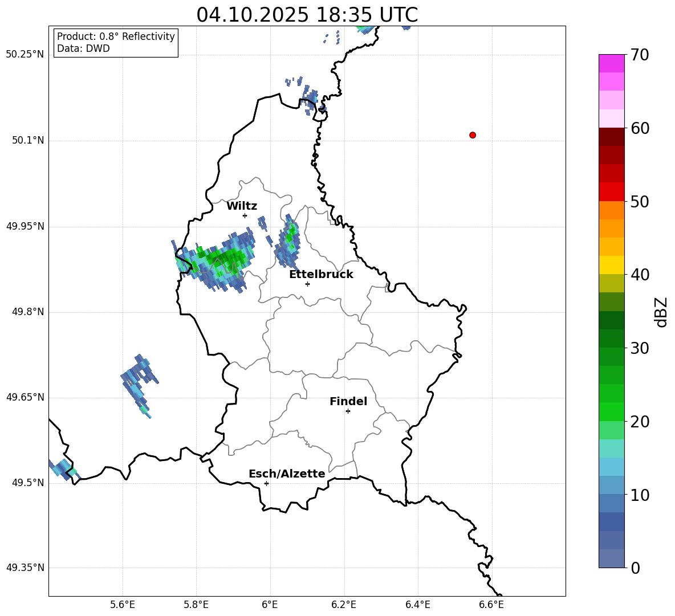Click the Findel station cross marker
675x616 pixels.
348,411
